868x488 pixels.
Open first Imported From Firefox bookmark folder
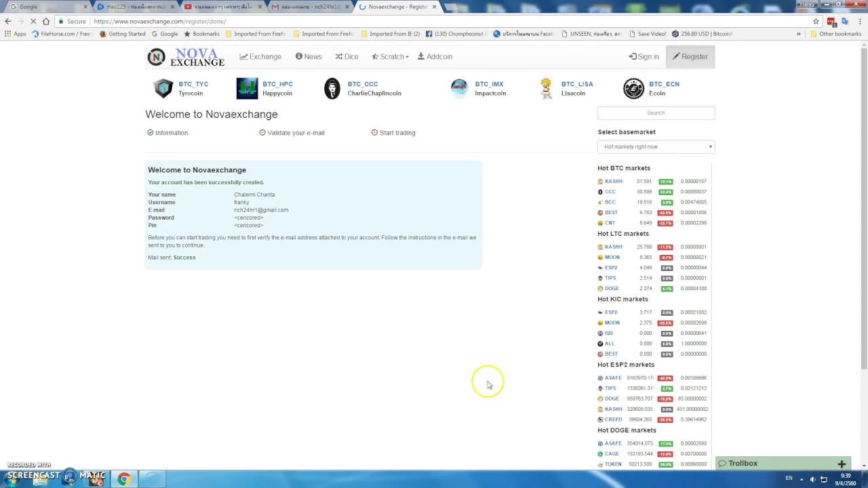pos(256,34)
